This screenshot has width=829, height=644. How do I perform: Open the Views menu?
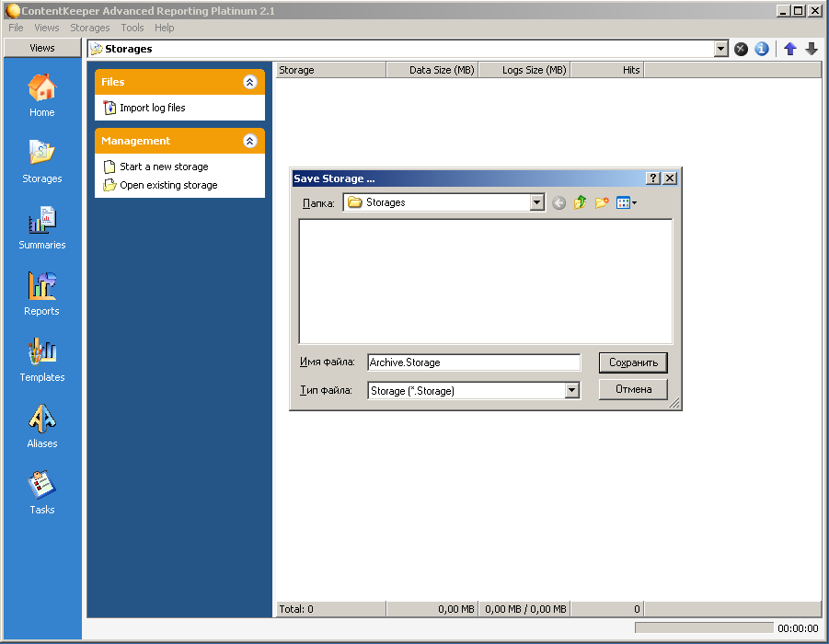point(47,28)
